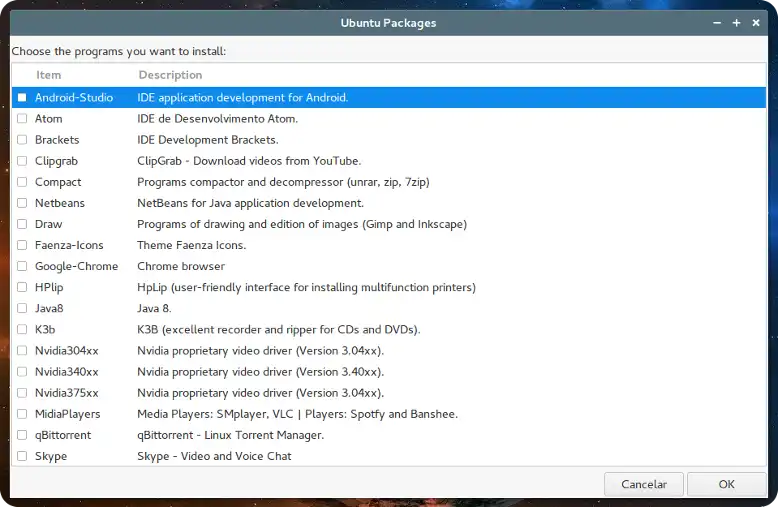Viewport: 778px width, 507px height.
Task: Select the 'qBittorrent' item name
Action: tap(63, 435)
